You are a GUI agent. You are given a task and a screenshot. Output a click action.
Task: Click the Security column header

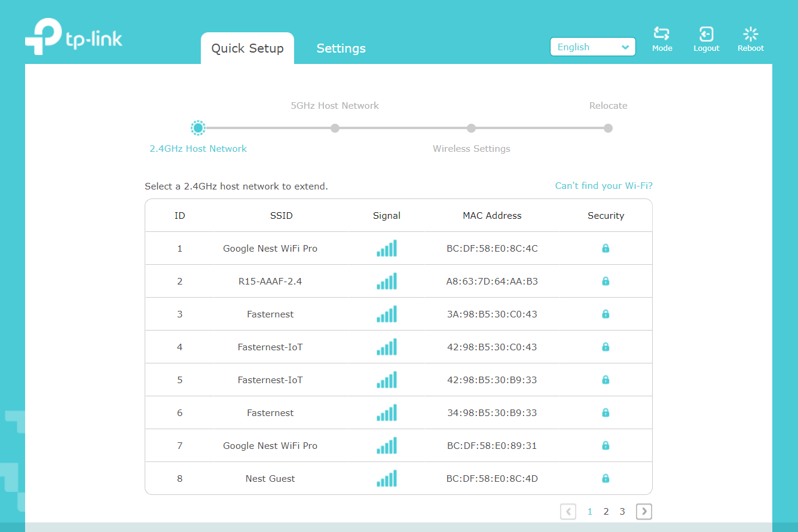(606, 215)
